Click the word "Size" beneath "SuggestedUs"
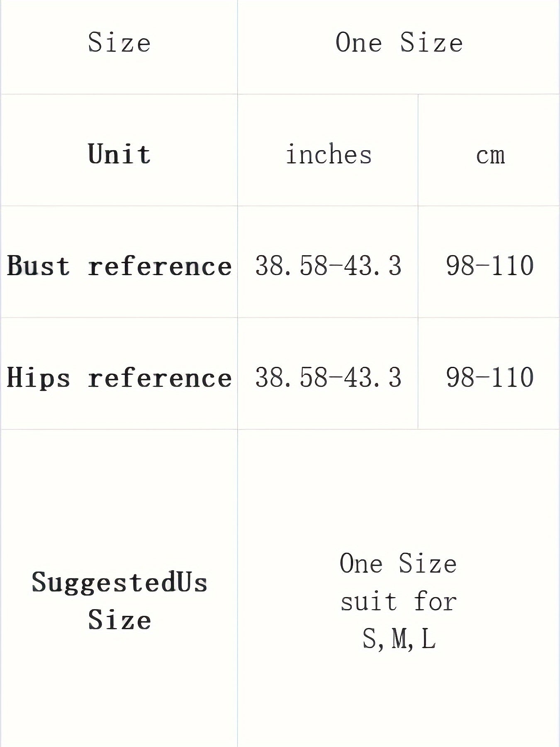 tap(119, 620)
